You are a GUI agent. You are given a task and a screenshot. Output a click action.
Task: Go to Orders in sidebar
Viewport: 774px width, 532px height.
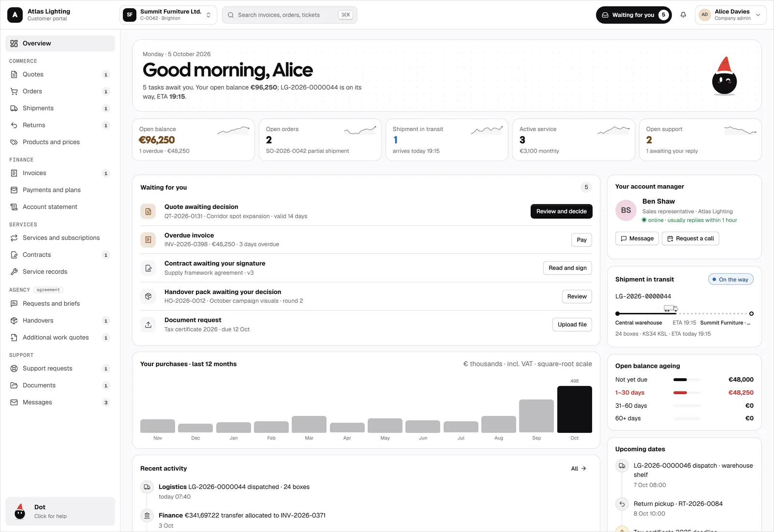coord(60,91)
